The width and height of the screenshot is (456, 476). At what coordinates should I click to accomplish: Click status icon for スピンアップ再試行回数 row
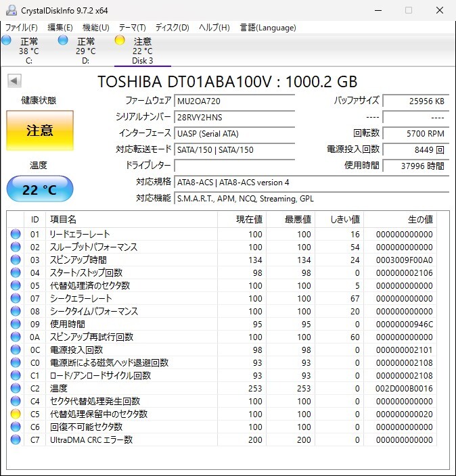click(16, 337)
